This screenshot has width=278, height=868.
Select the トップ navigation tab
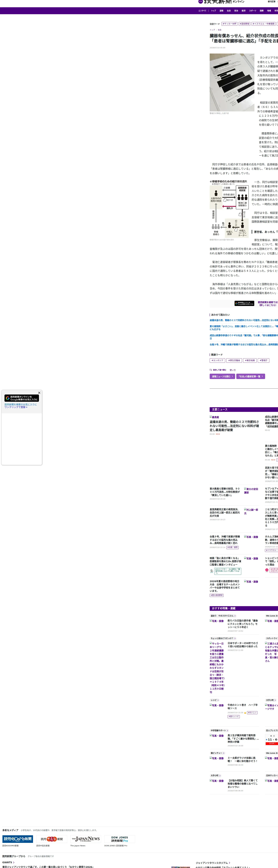(x=214, y=11)
